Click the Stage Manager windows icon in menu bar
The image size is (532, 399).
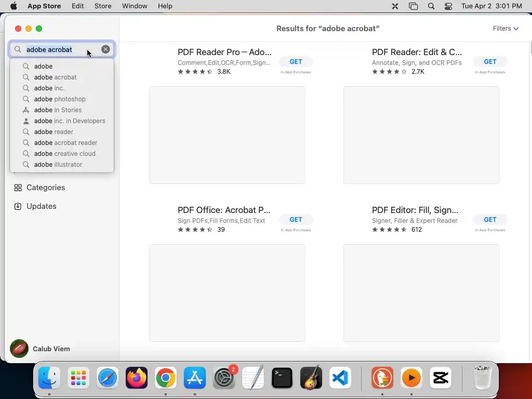[x=413, y=6]
